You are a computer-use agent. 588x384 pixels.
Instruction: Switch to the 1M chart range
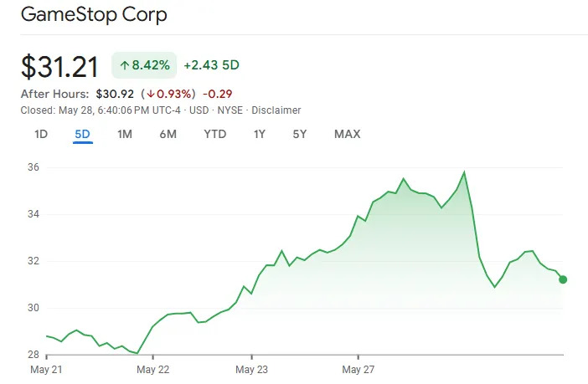pyautogui.click(x=125, y=134)
